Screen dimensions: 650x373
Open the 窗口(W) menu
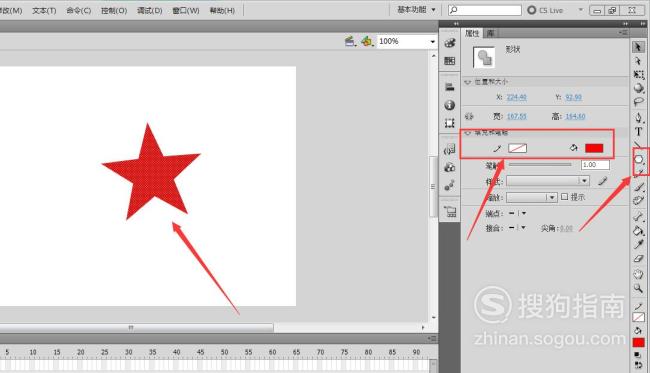[186, 10]
